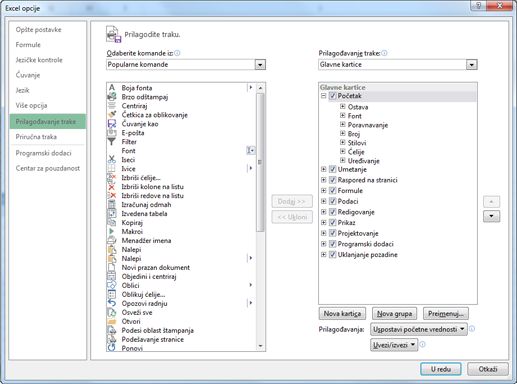Screen dimensions: 517x384
Task: Select the Četkica za oblikovanje icon
Action: [x=112, y=115]
